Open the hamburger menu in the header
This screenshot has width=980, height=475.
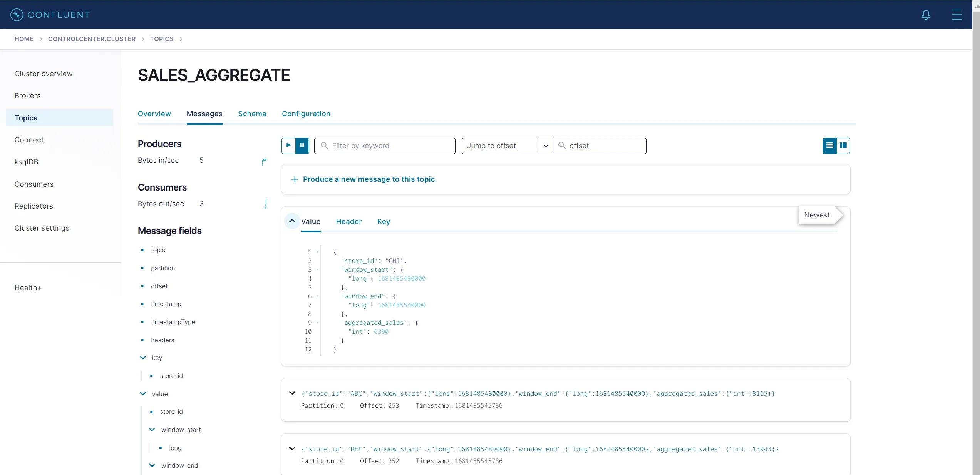[x=957, y=15]
